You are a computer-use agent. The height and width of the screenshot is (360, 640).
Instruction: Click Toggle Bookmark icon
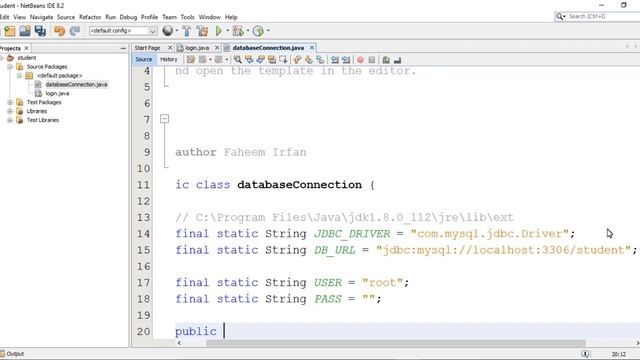tap(320, 60)
